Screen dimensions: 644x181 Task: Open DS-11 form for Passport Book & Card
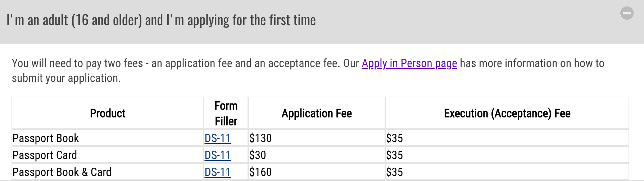tap(218, 172)
